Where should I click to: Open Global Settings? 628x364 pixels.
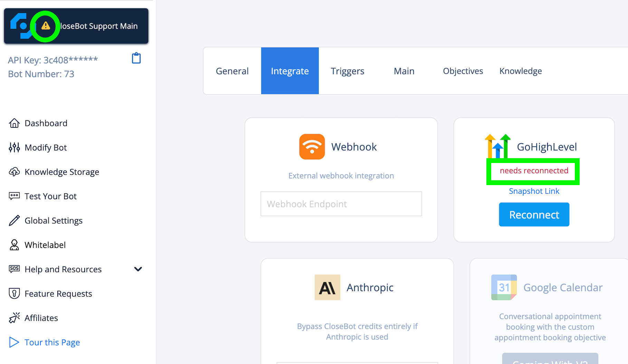(x=54, y=221)
